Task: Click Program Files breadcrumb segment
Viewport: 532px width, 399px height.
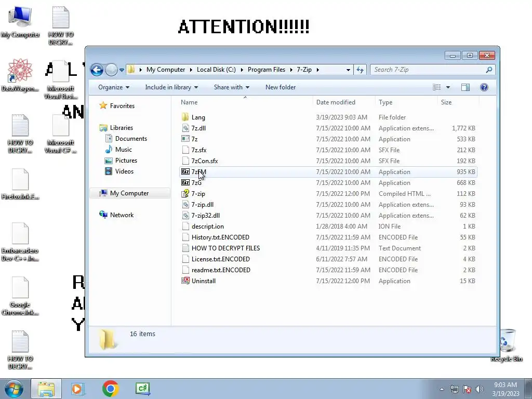Action: coord(267,70)
